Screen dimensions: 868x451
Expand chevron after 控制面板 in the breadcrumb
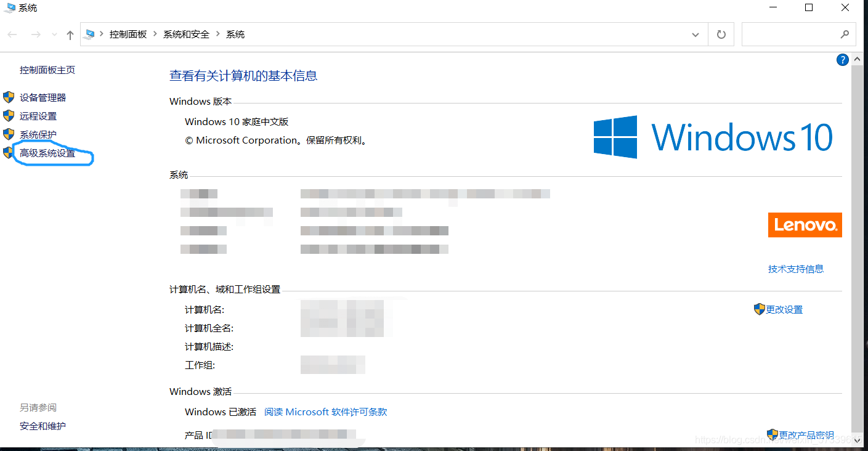click(155, 35)
